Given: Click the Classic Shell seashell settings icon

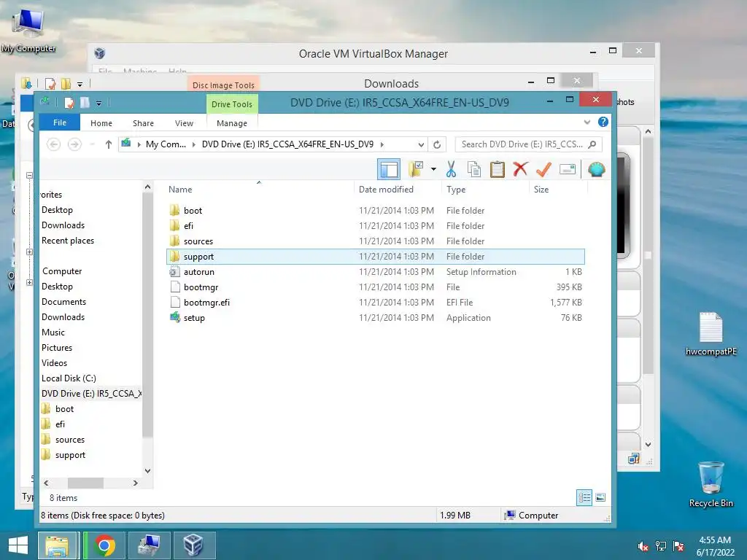Looking at the screenshot, I should click(x=597, y=169).
